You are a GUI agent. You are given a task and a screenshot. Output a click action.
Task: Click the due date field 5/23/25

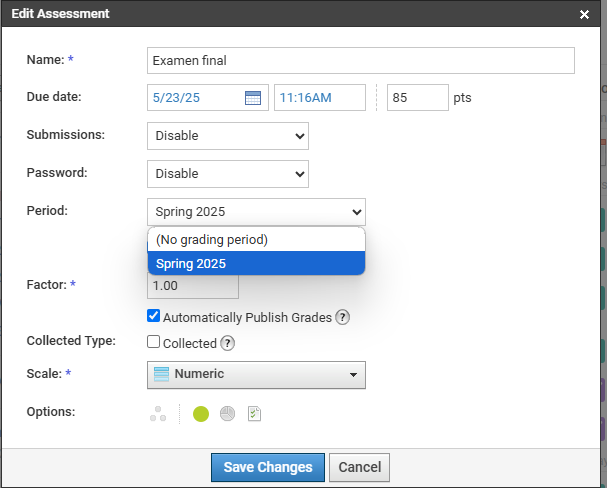(208, 98)
